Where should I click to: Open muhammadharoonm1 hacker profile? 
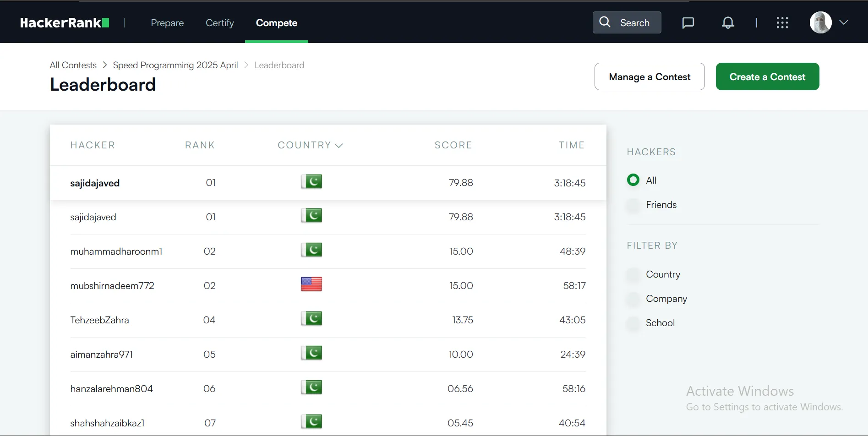pyautogui.click(x=116, y=251)
